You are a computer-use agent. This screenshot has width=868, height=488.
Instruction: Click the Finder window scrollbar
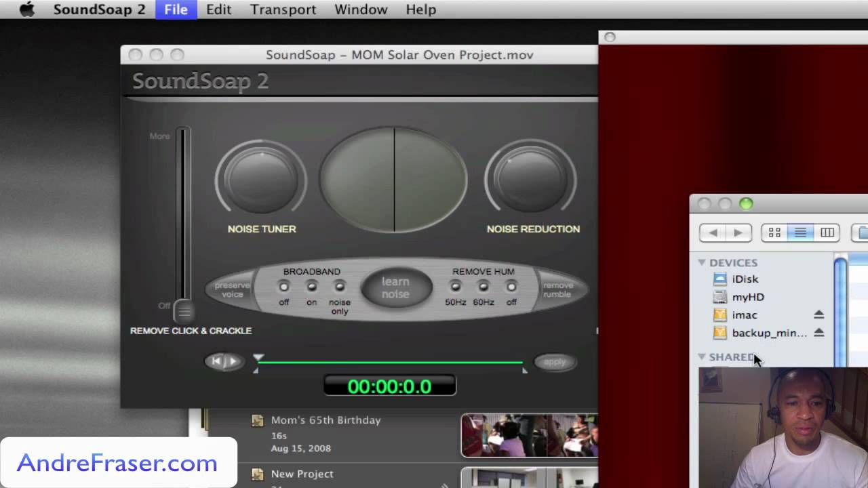pos(840,312)
